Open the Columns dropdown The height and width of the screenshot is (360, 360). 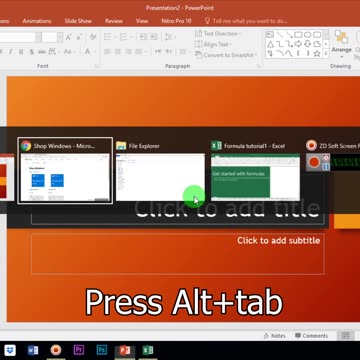tap(184, 52)
